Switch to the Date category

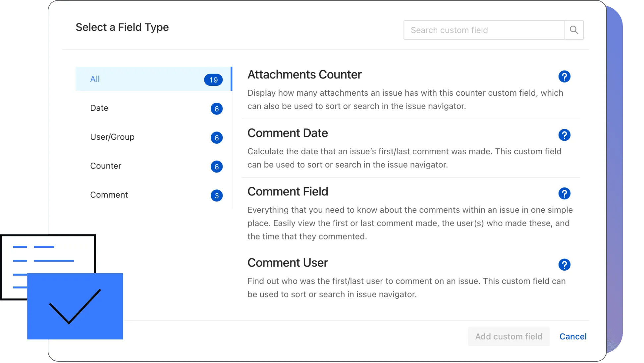[x=99, y=108]
